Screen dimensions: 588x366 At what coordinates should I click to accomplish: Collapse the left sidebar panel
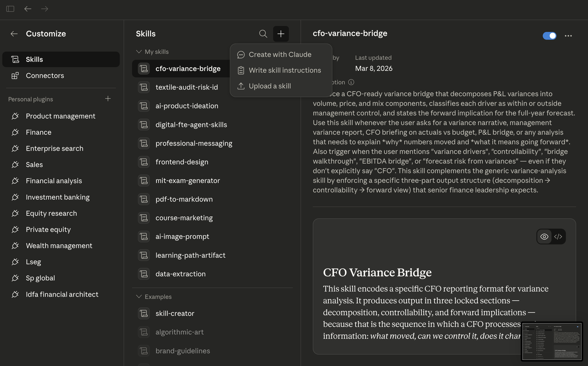[x=10, y=9]
